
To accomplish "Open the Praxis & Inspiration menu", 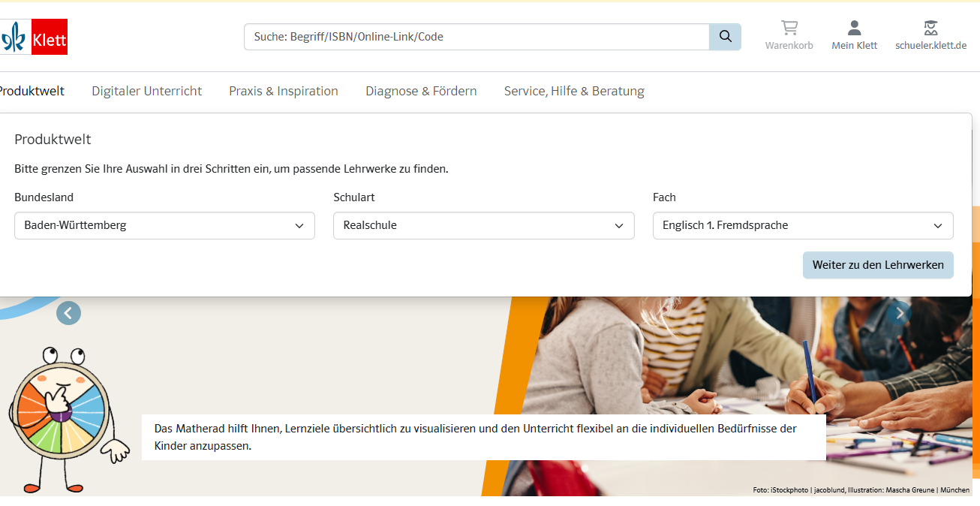I will click(x=284, y=91).
